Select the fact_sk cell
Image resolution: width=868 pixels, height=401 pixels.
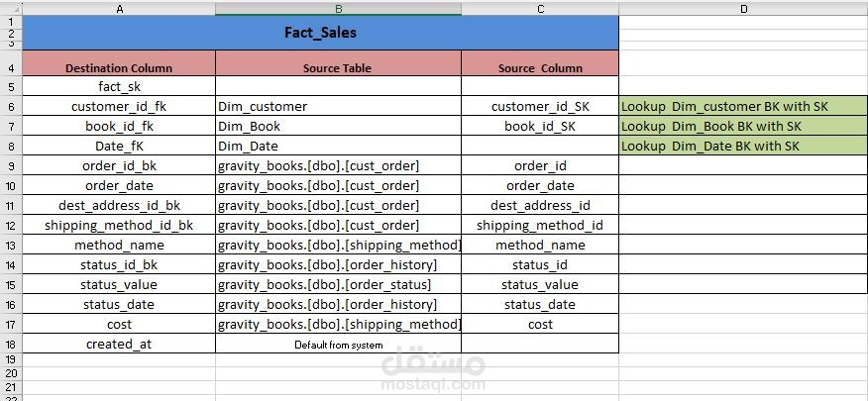[119, 86]
